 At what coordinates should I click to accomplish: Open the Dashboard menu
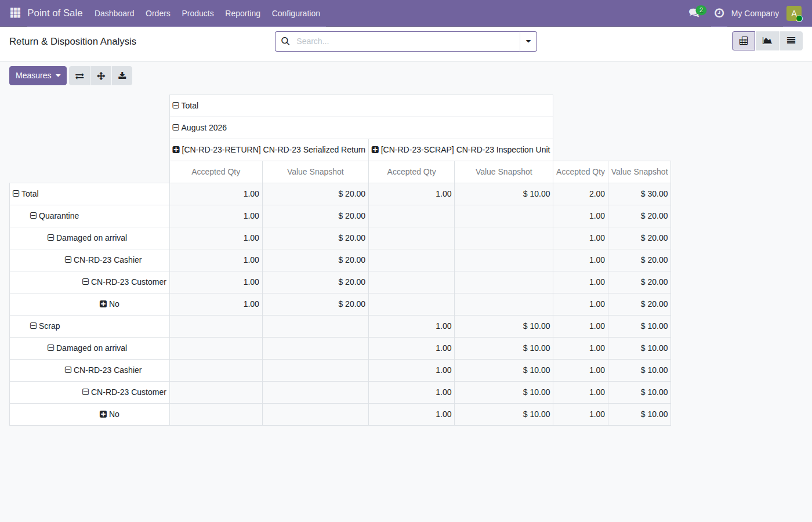coord(114,13)
